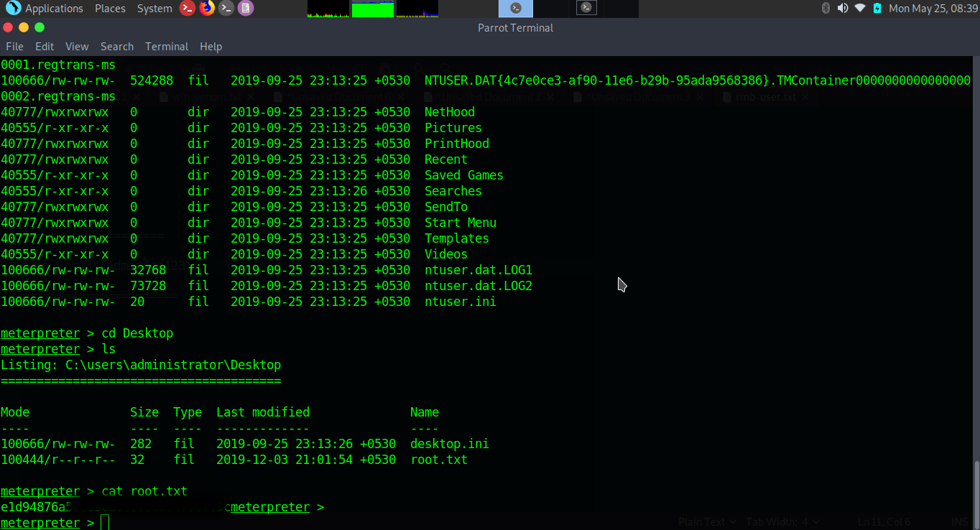Image resolution: width=980 pixels, height=530 pixels.
Task: Open the File menu in terminal
Action: (x=14, y=47)
